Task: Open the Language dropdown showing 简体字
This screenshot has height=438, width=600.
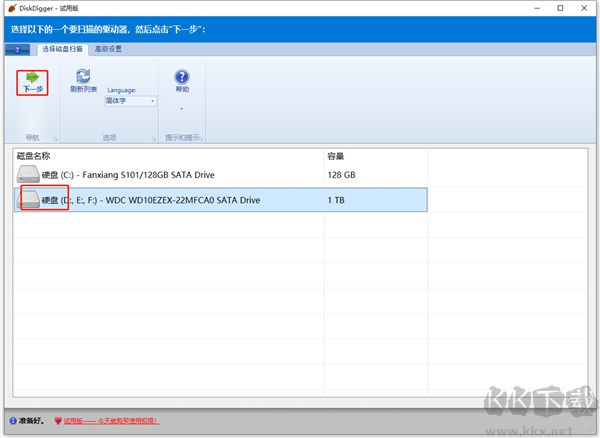Action: [130, 101]
